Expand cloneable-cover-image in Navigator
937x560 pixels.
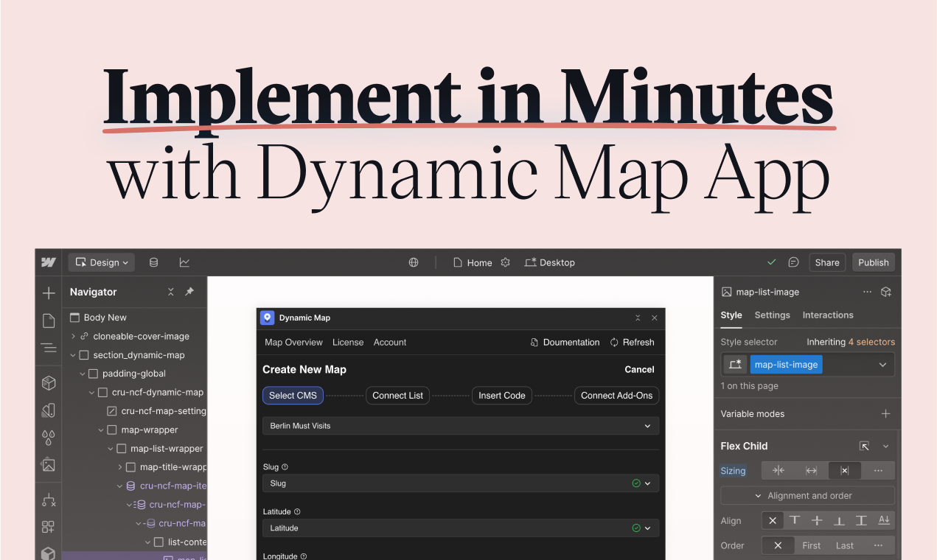point(73,336)
